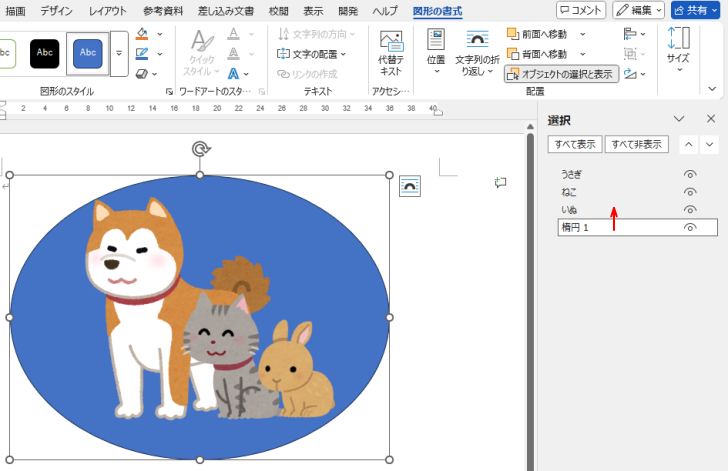Viewport: 728px width, 471px height.
Task: Expand the shape styles gallery
Action: 119,54
